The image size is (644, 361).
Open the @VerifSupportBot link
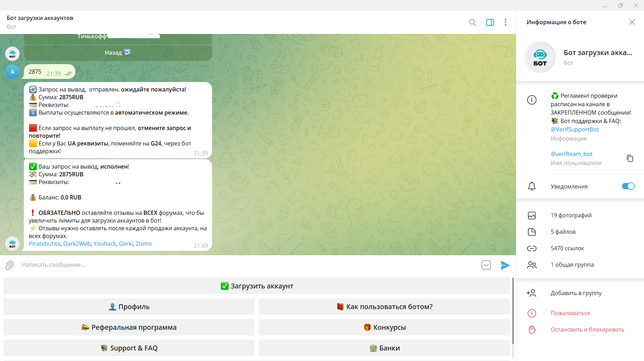click(x=574, y=129)
